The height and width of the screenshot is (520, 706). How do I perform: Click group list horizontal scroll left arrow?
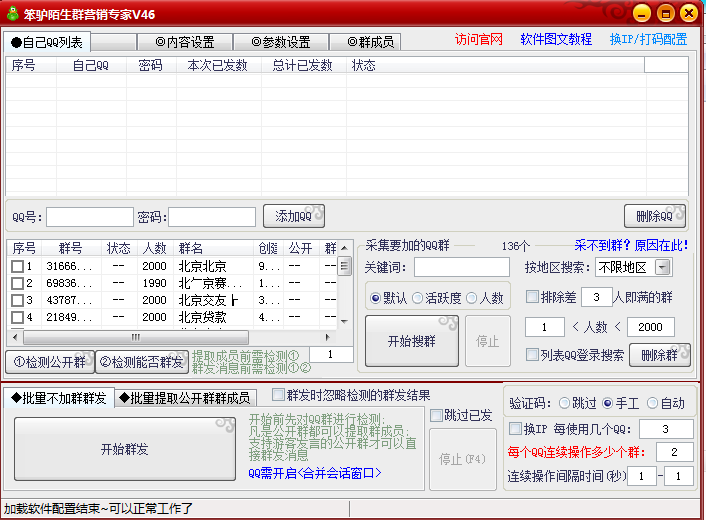coord(16,337)
